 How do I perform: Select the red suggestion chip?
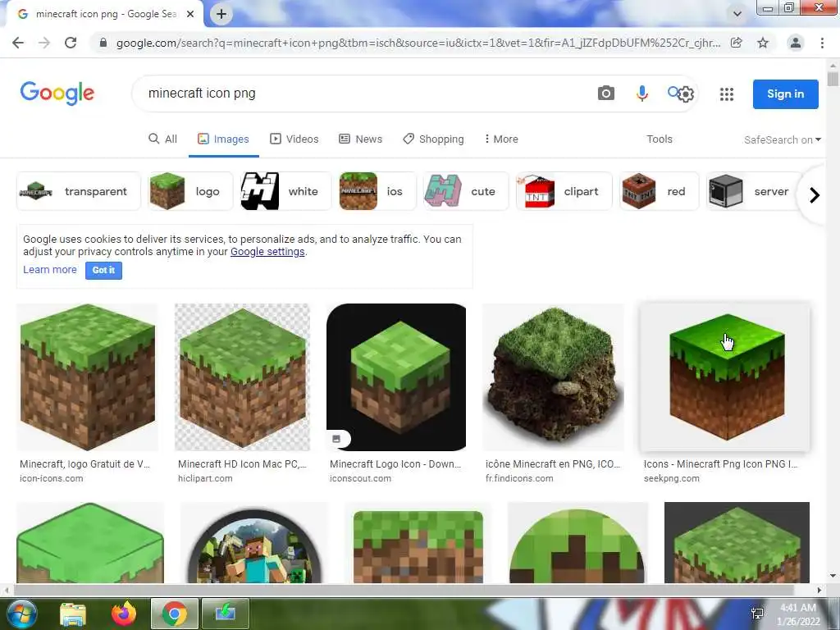[x=659, y=191]
